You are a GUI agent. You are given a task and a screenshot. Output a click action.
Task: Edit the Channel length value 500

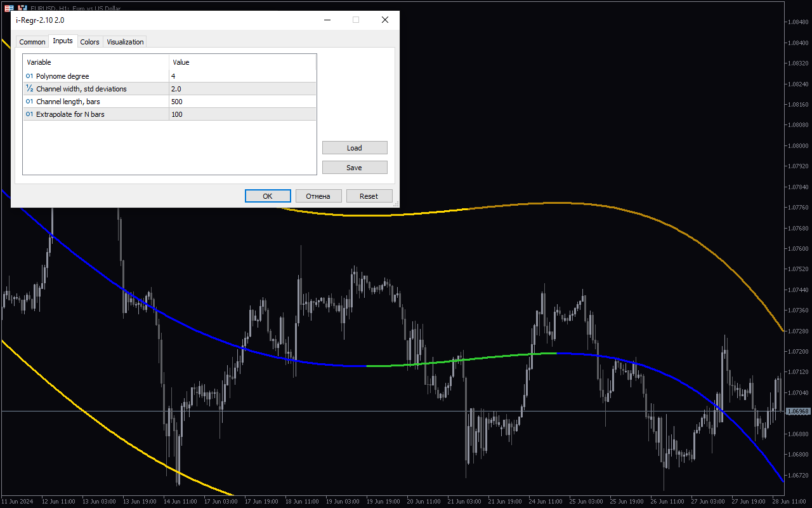click(x=242, y=102)
